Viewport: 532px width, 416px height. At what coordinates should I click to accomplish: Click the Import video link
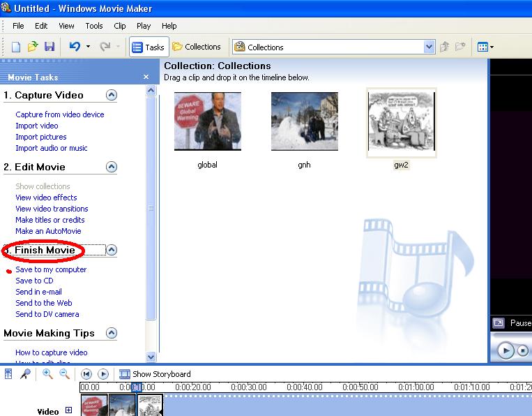coord(37,126)
